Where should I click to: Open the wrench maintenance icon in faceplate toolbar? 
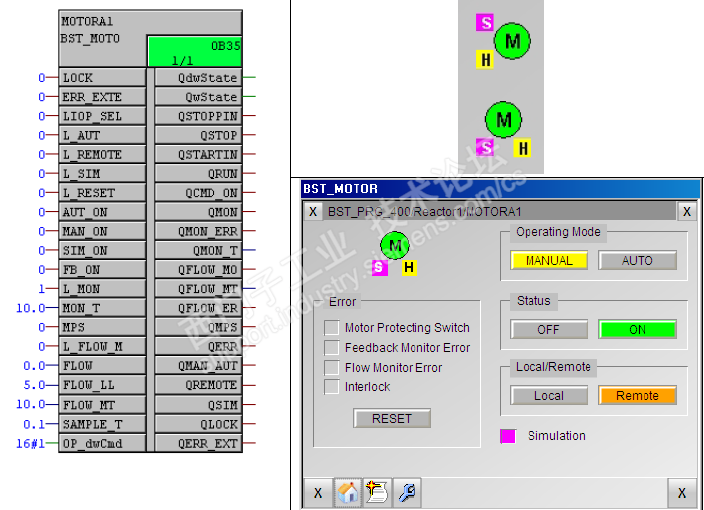coord(407,492)
